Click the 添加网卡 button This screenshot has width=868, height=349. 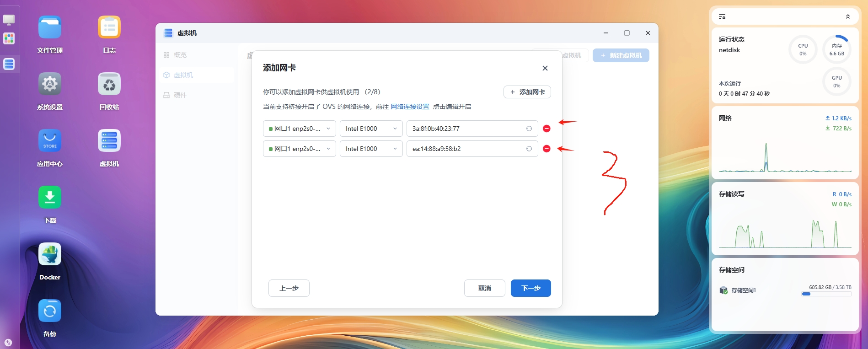click(x=527, y=92)
